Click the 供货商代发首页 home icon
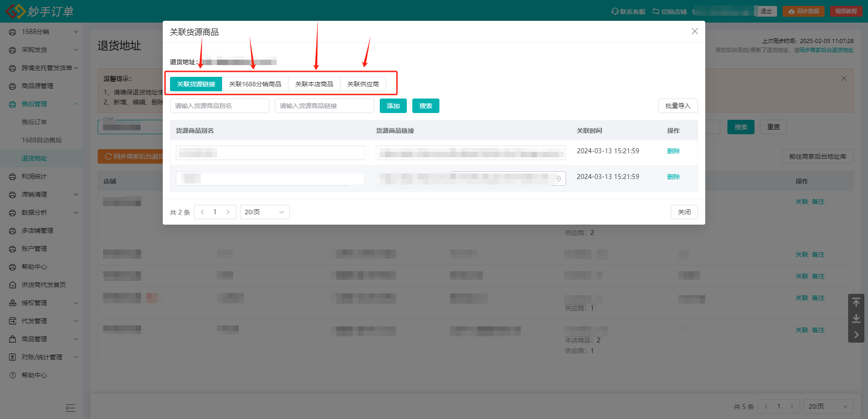The width and height of the screenshot is (868, 419). coord(13,285)
